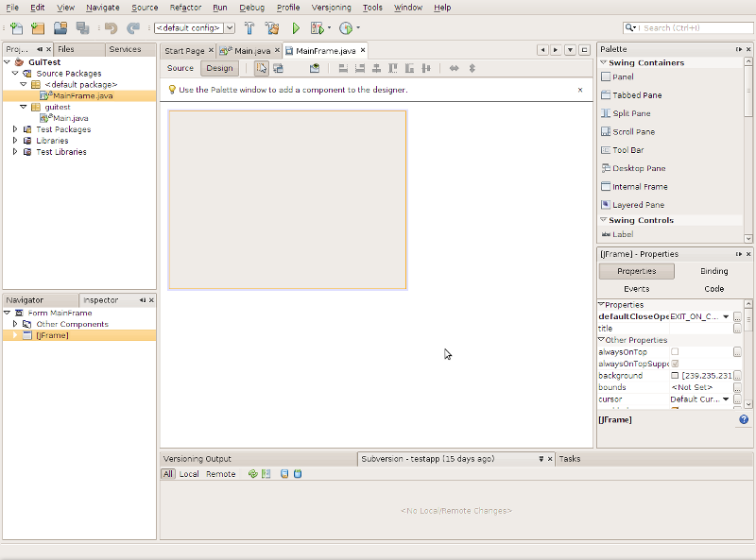756x560 pixels.
Task: Open the defaultCloseOperation value dropdown
Action: tap(726, 316)
